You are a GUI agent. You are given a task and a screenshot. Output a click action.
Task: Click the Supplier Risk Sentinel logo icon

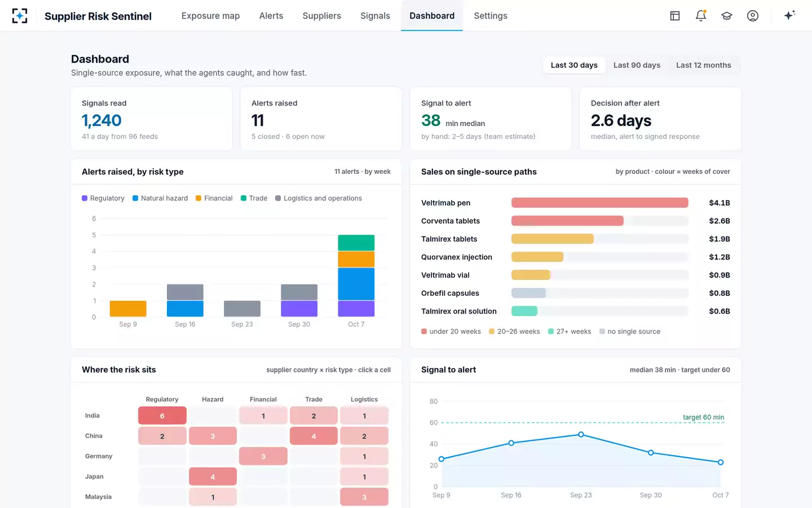point(20,16)
